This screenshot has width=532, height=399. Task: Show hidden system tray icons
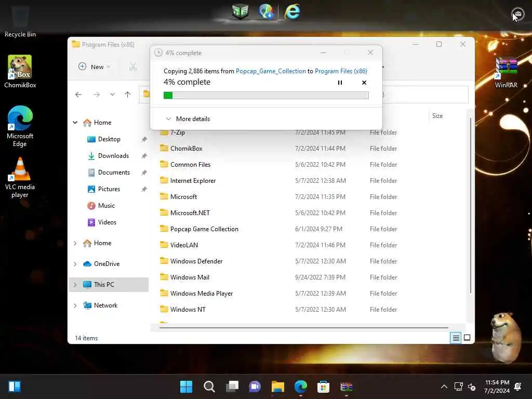(444, 387)
